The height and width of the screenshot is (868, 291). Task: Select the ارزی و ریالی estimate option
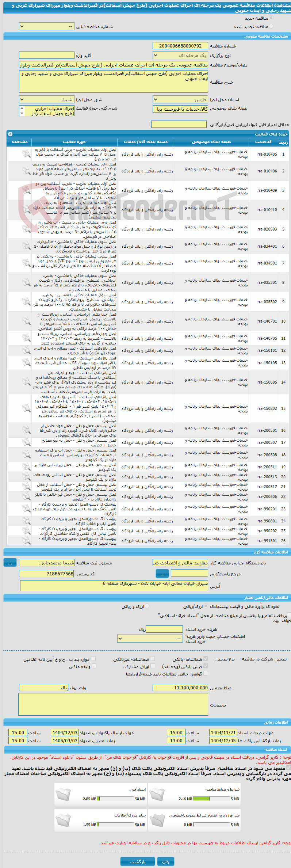pos(147,606)
